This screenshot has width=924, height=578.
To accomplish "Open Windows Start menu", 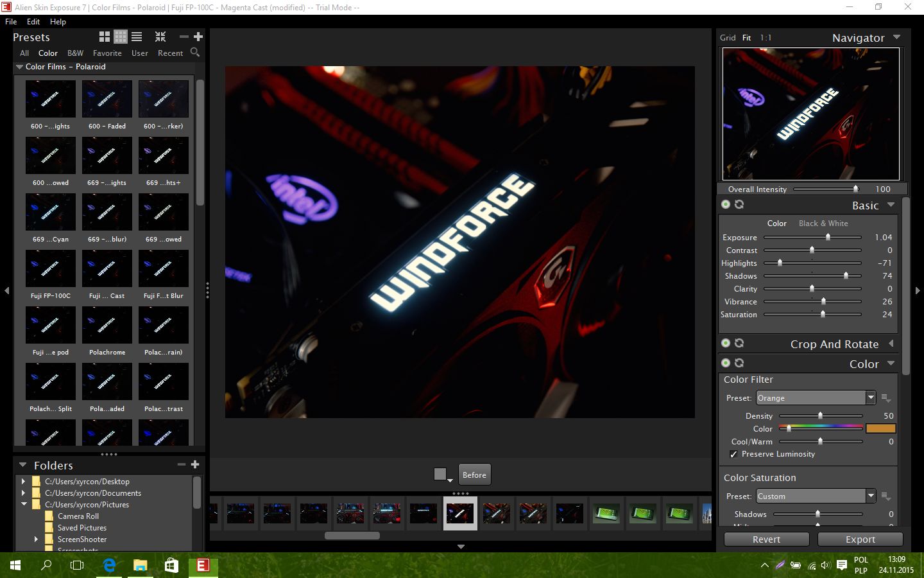I will pyautogui.click(x=15, y=565).
